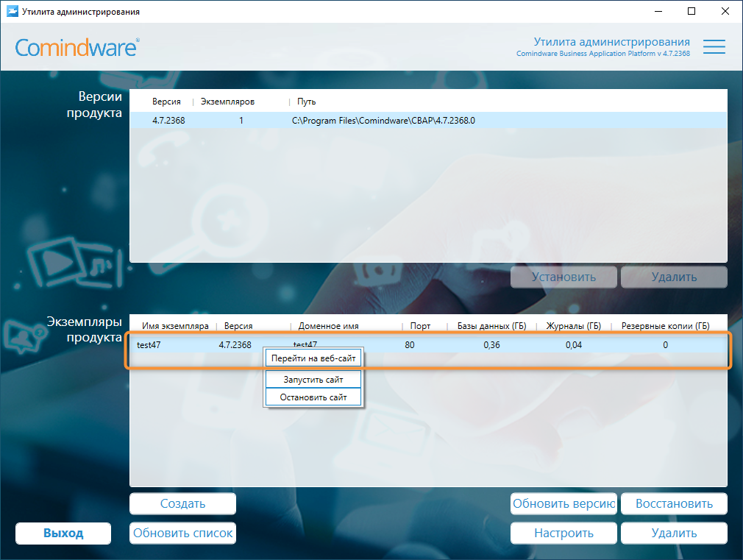Screen dimensions: 743x560
Task: Click the "Создать" button
Action: [182, 503]
